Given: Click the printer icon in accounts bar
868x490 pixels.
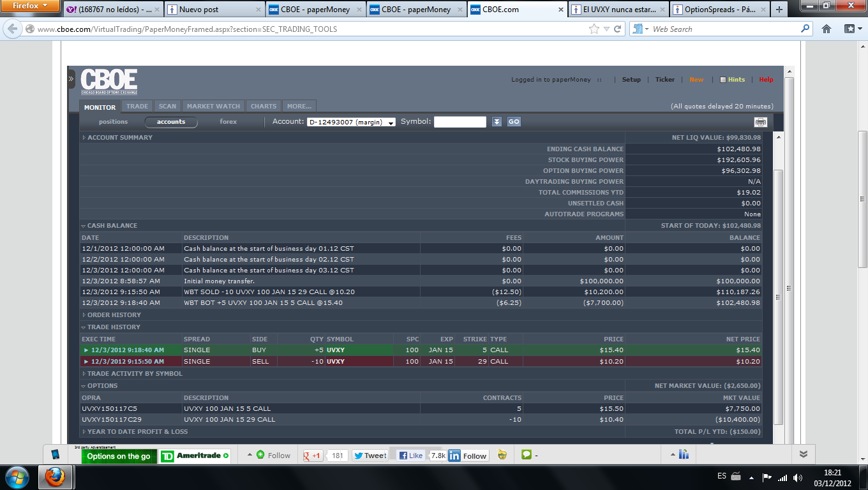Looking at the screenshot, I should pyautogui.click(x=760, y=122).
